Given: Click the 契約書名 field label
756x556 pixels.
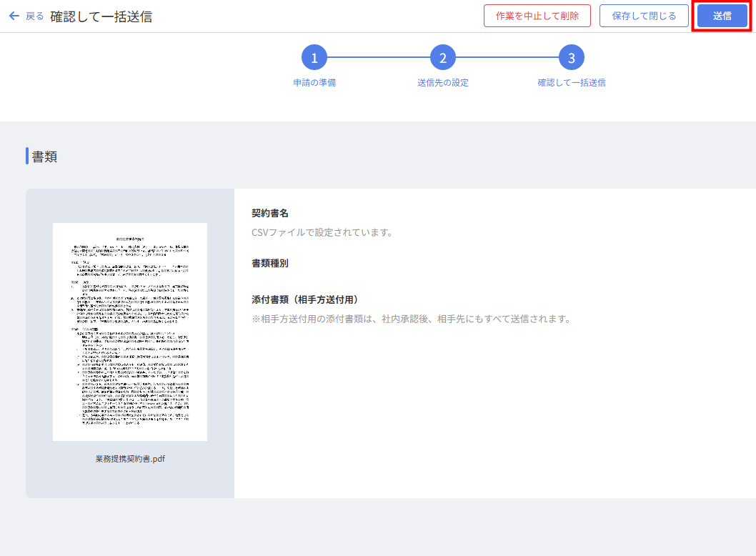Looking at the screenshot, I should (x=270, y=213).
